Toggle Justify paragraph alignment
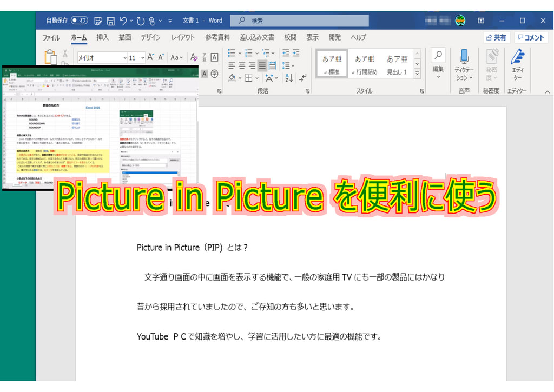The image size is (554, 392). pyautogui.click(x=262, y=65)
